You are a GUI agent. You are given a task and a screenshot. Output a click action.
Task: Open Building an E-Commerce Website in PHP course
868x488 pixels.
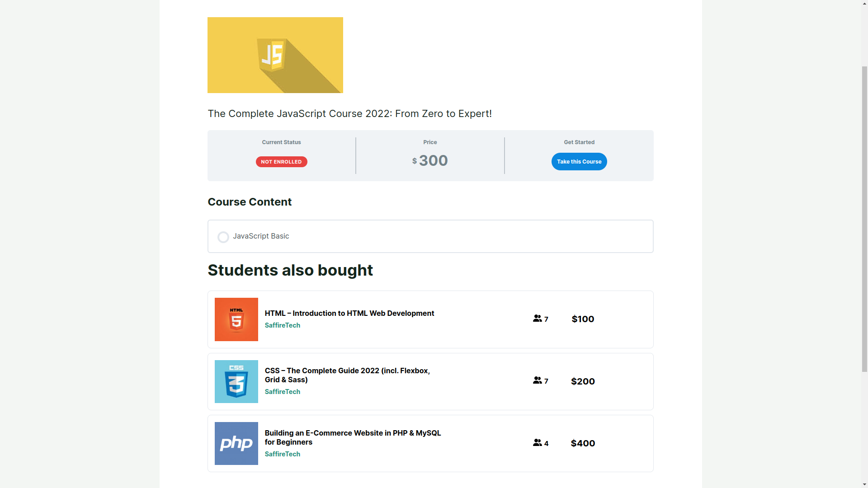pos(353,437)
